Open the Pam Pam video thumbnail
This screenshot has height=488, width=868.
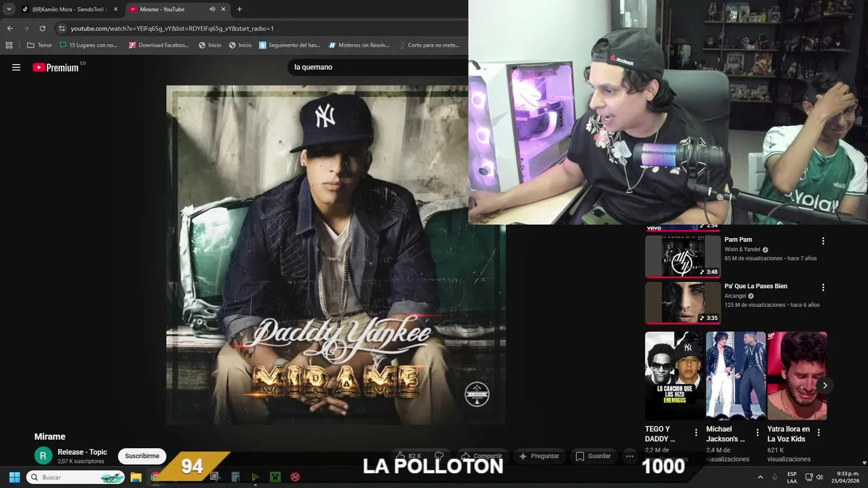click(683, 256)
